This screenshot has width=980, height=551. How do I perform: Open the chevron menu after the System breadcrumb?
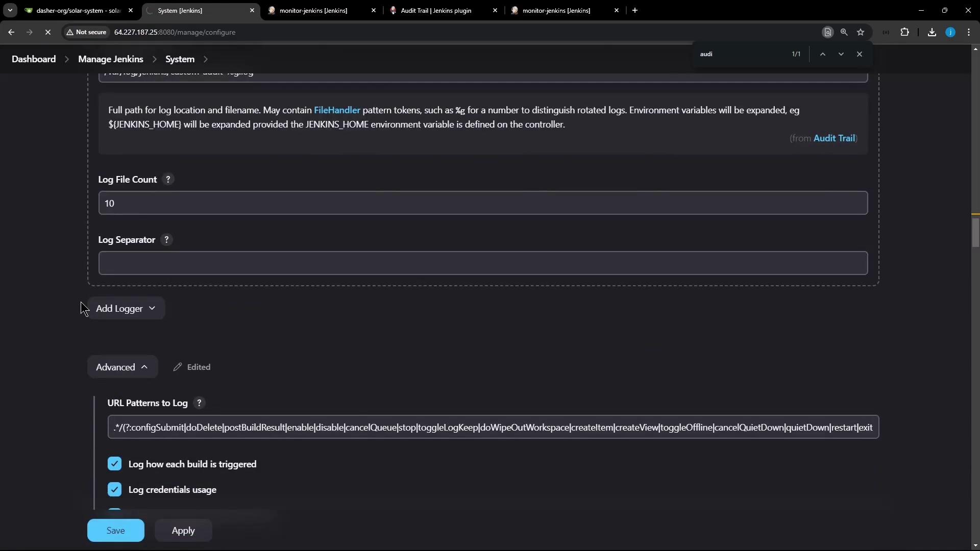(x=206, y=59)
